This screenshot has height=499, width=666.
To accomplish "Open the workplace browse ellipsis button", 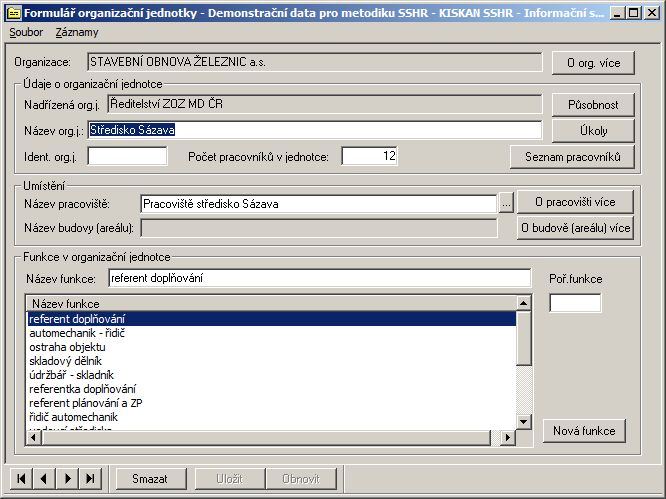I will (506, 203).
